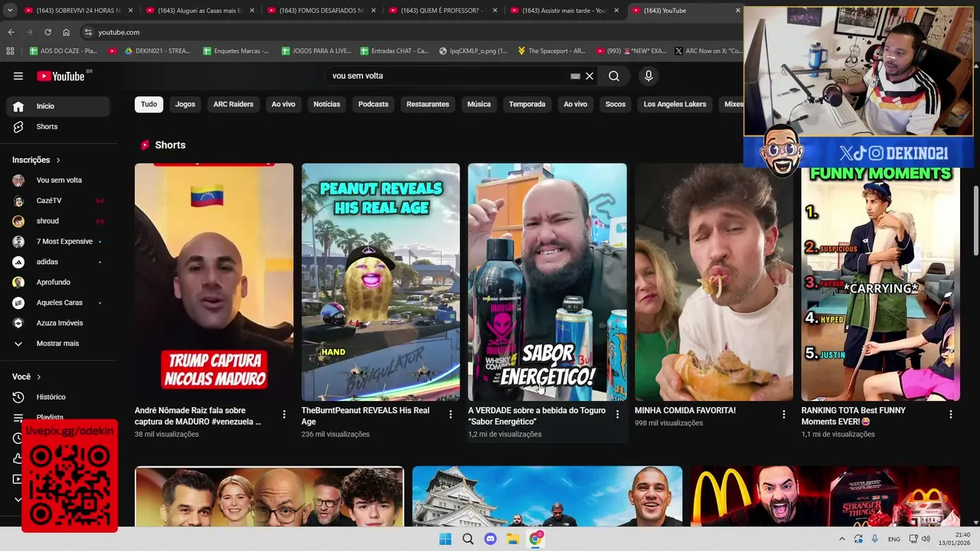The image size is (980, 551).
Task: Expand Inscrições section chevron
Action: coord(58,160)
